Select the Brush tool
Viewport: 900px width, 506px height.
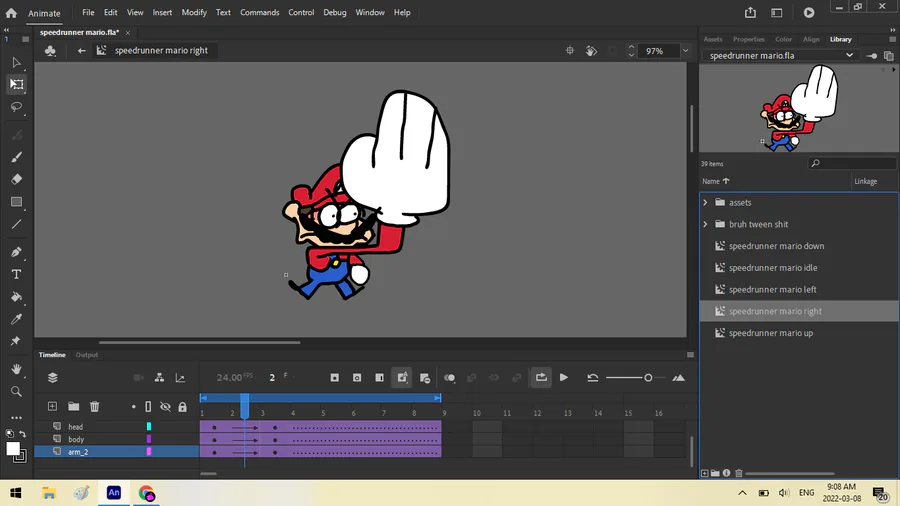tap(16, 157)
